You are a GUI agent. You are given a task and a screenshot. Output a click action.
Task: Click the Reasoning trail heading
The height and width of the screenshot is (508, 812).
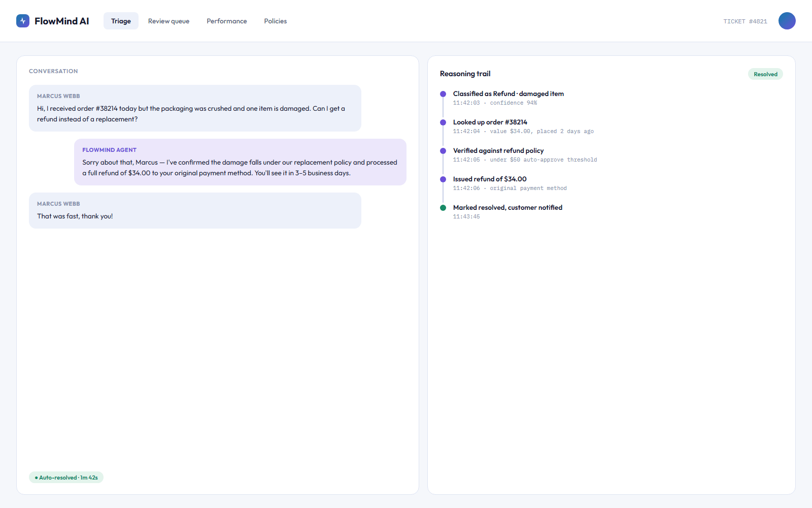(x=465, y=74)
